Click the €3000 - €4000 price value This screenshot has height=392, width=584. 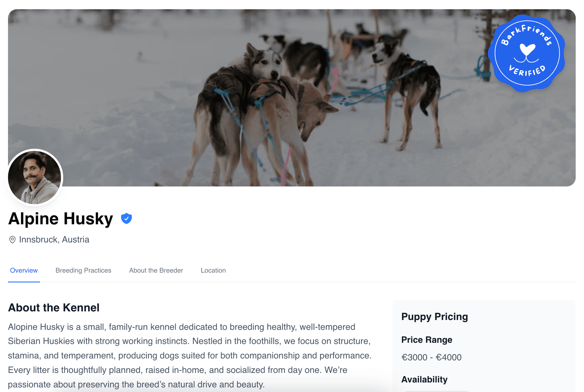click(432, 357)
